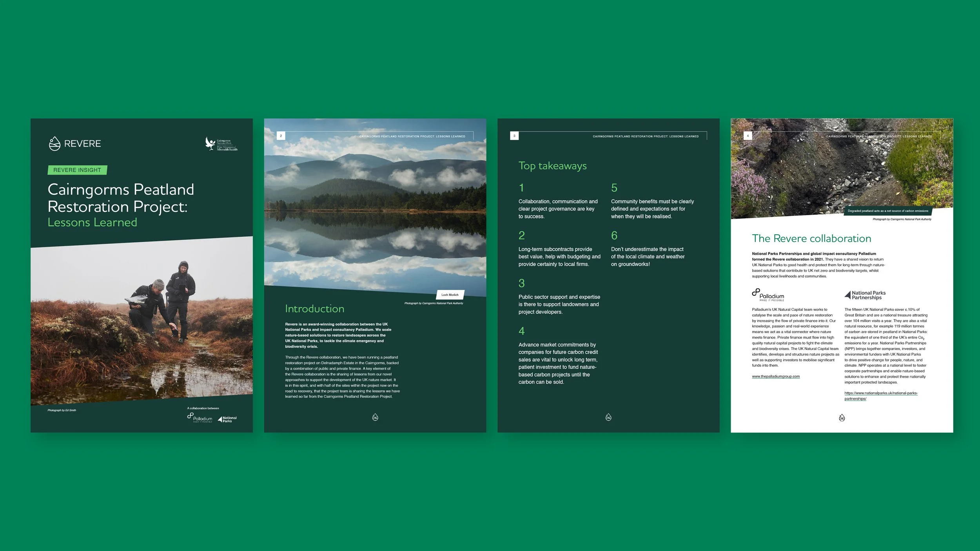Click the National Parks logo on cover footer
The height and width of the screenshot is (551, 980).
[x=228, y=419]
